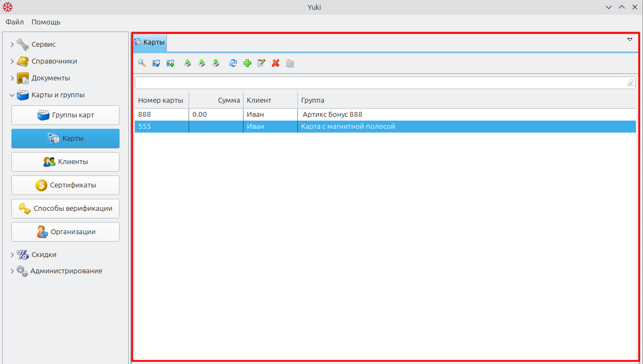643x364 pixels.
Task: Click the Карты и группы tree label
Action: (58, 95)
